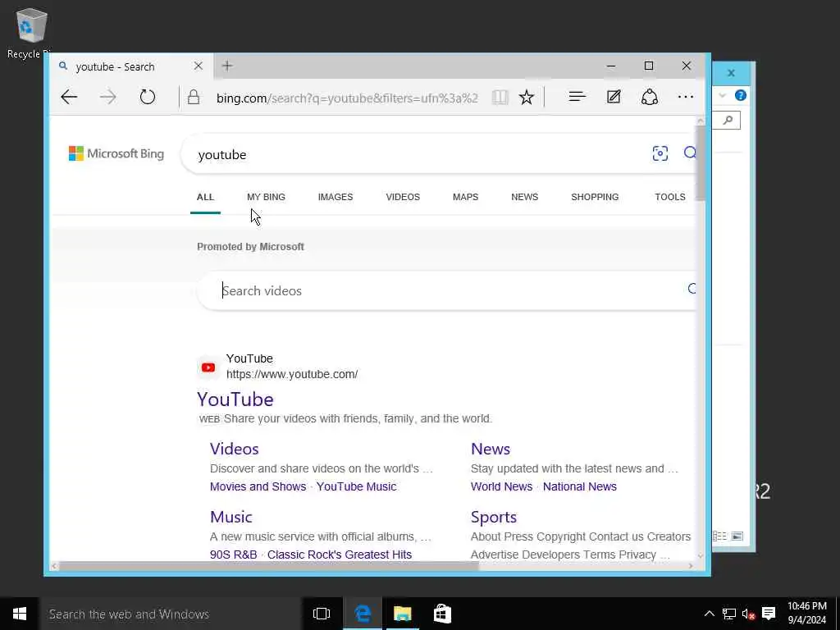Switch to VIDEOS tab
The image size is (840, 630).
point(403,197)
